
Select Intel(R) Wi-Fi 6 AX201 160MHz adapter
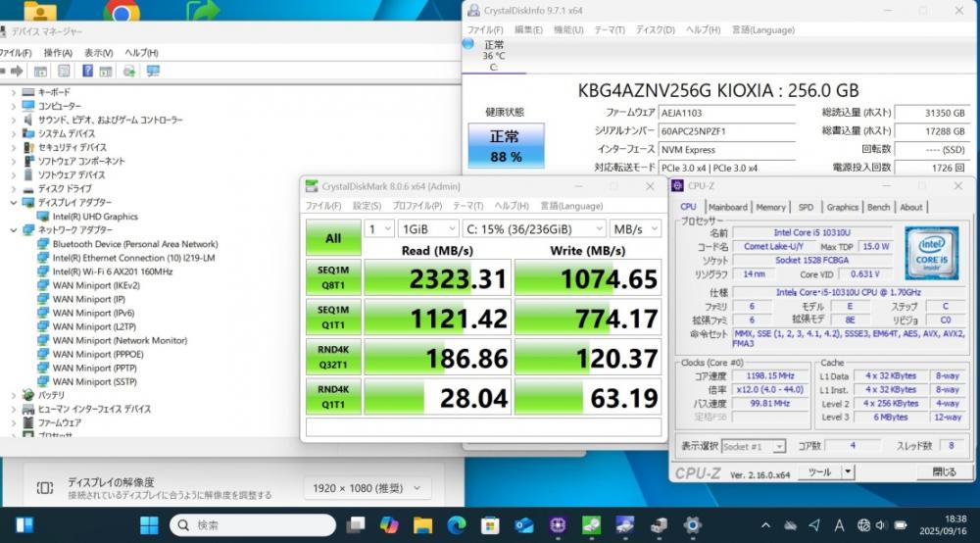pyautogui.click(x=113, y=271)
